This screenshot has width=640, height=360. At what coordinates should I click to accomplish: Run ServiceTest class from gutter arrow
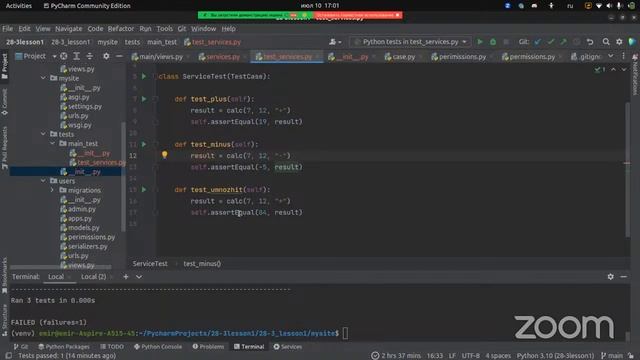[144, 76]
